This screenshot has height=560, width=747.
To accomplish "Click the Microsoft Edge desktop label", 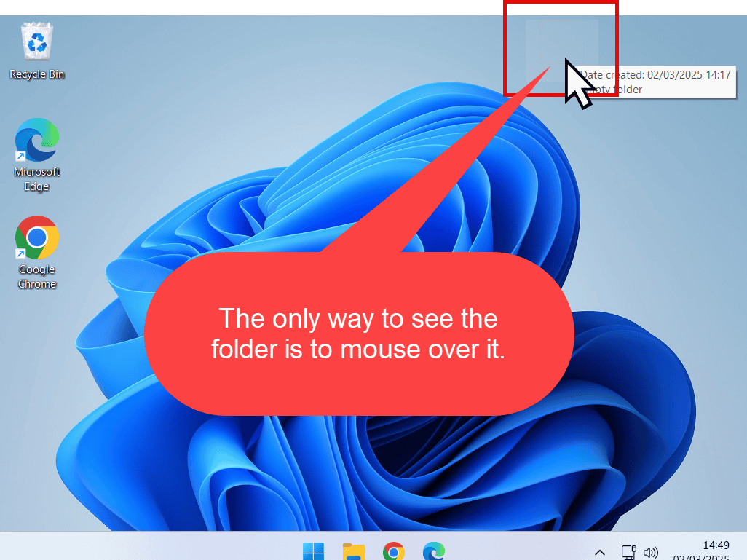I will point(36,179).
